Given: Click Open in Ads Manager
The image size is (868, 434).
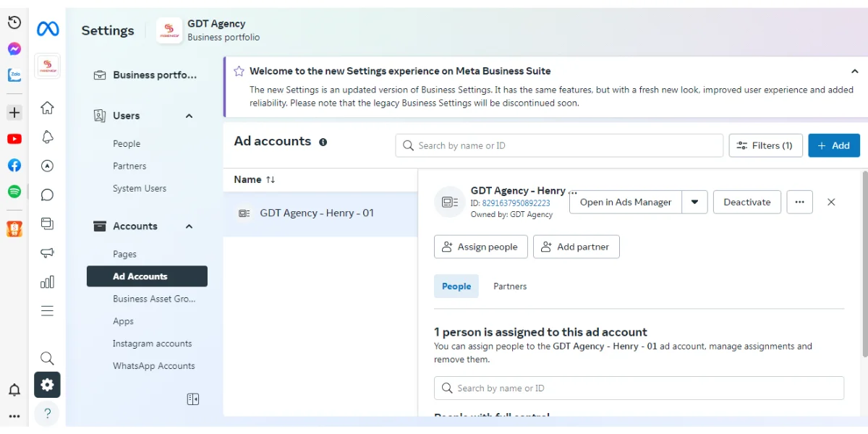Looking at the screenshot, I should [x=626, y=202].
